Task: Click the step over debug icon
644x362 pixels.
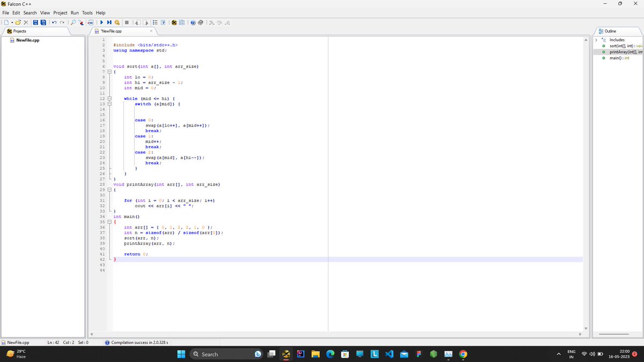Action: [219, 23]
